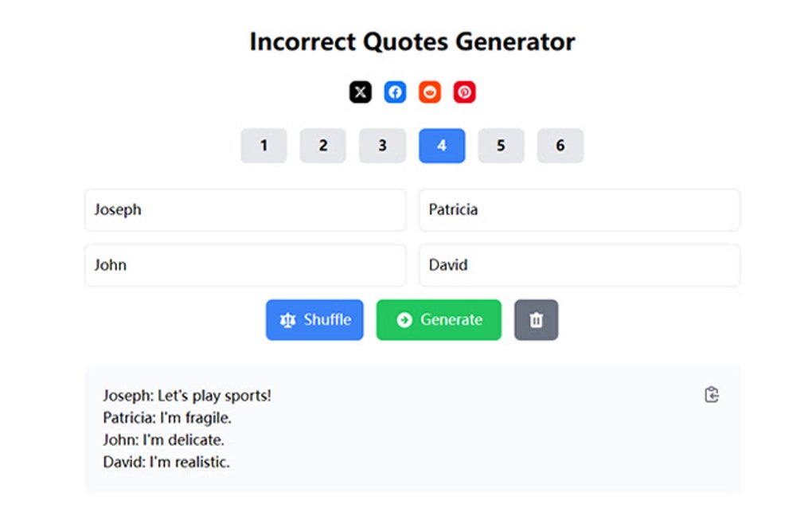812x508 pixels.
Task: Keep option 4 selected
Action: point(441,146)
